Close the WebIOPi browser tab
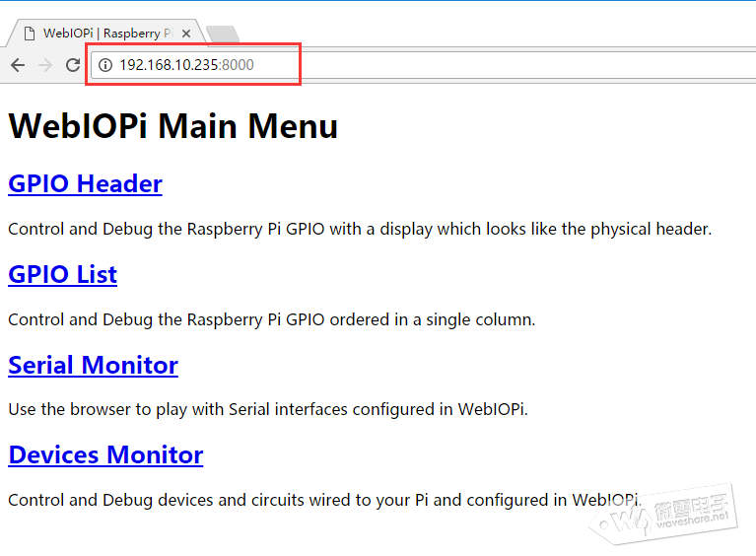The width and height of the screenshot is (756, 556). pos(186,34)
